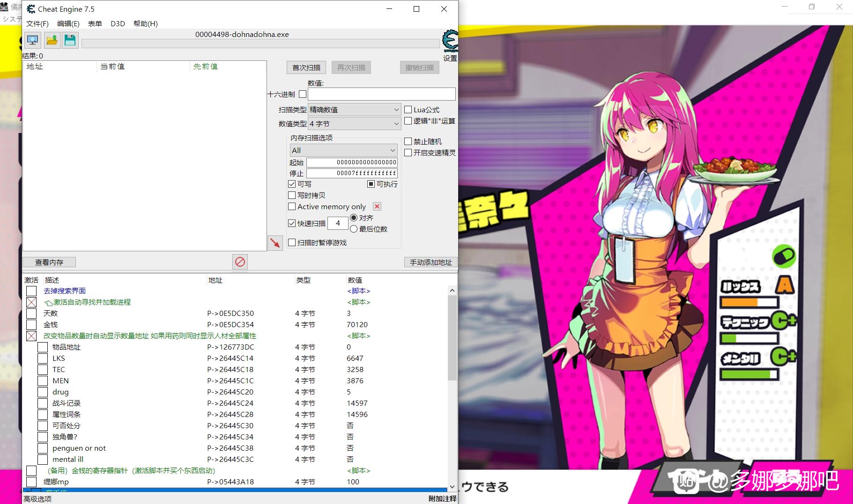Click the 描述 column header in table
The height and width of the screenshot is (504, 853).
[52, 280]
